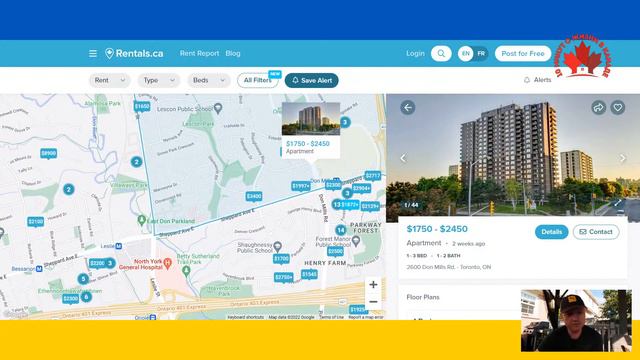Viewport: 640px width, 360px height.
Task: Switch language to EN
Action: (465, 53)
